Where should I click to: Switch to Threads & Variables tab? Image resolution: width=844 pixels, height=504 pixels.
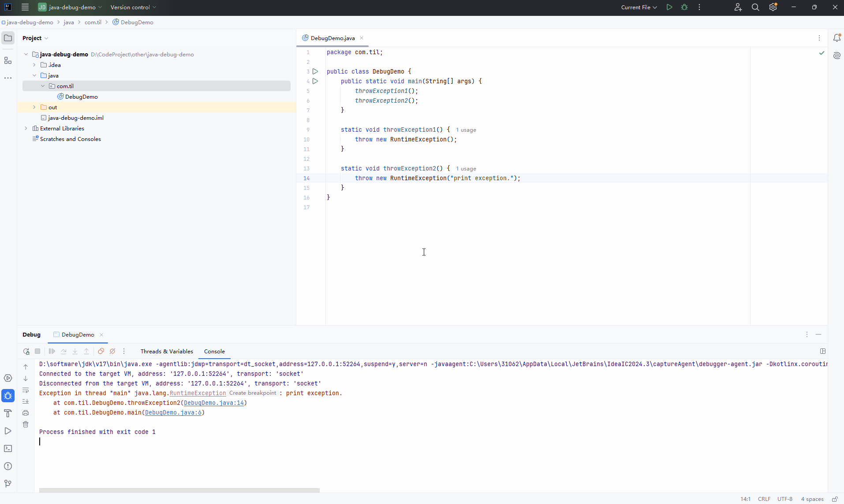click(x=167, y=352)
